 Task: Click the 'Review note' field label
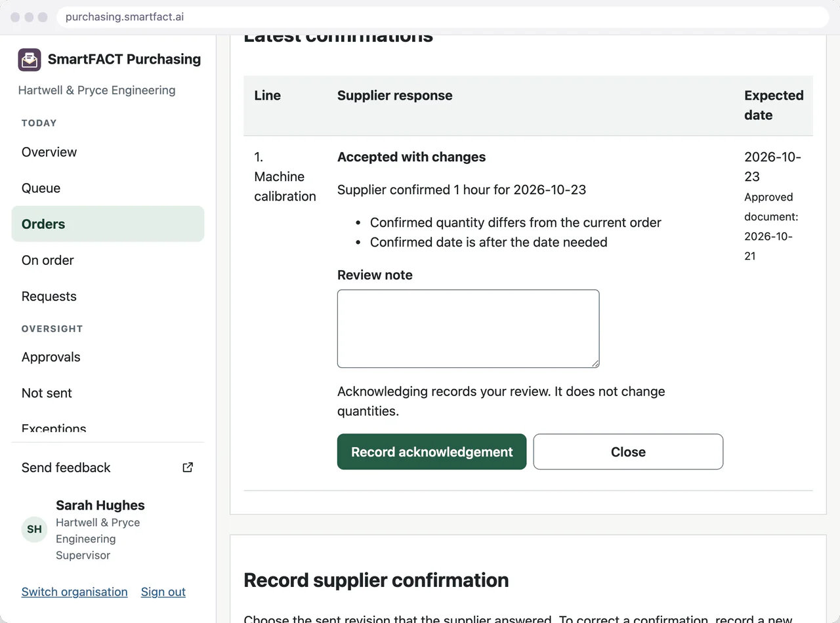click(x=375, y=275)
